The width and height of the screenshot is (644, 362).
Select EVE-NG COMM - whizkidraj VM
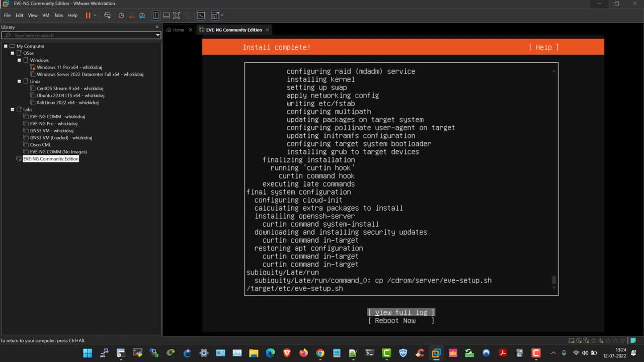[x=57, y=117]
